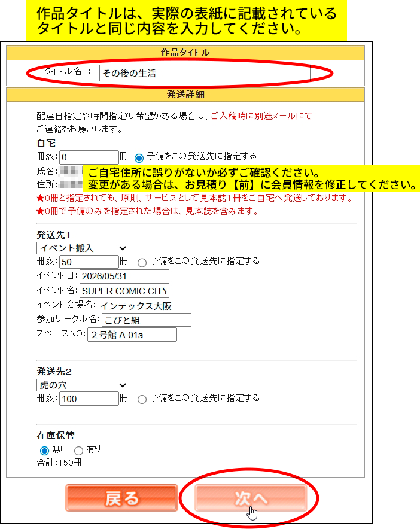Click the スペースNO field 2号館 A-01a
This screenshot has width=420, height=529.
pyautogui.click(x=132, y=335)
